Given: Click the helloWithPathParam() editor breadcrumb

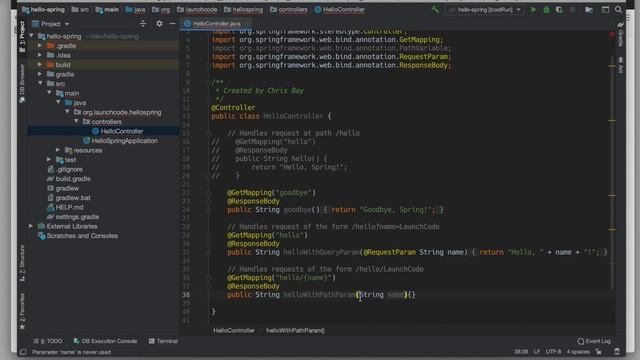Looking at the screenshot, I should pos(296,330).
